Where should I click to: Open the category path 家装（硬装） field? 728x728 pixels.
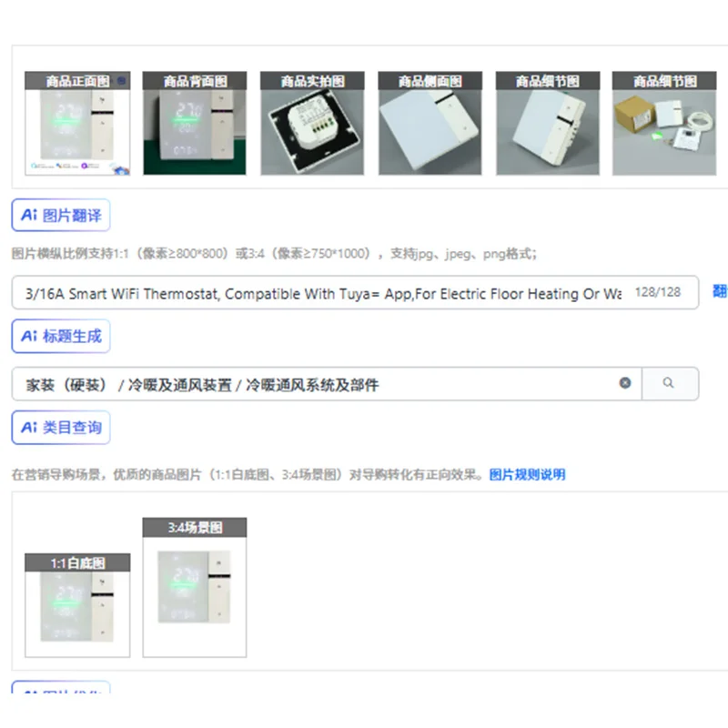(327, 384)
